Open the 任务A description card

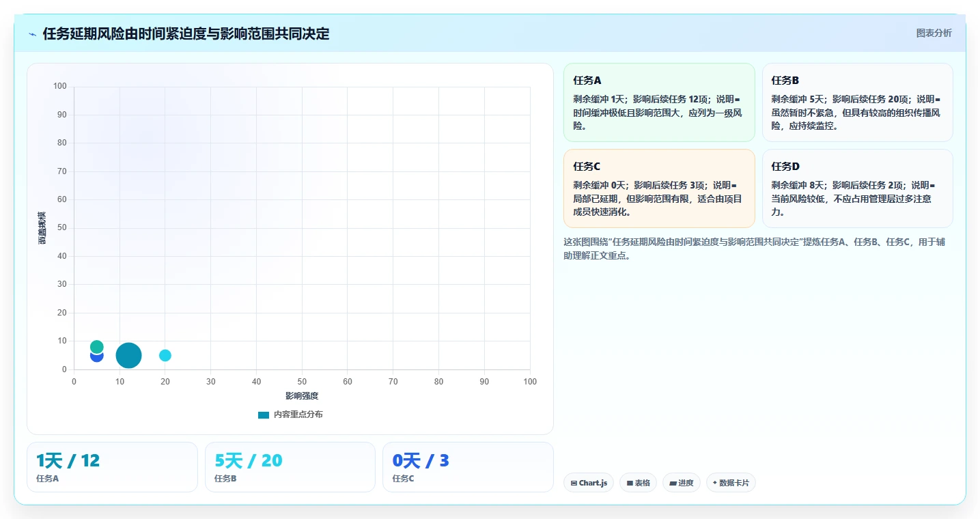659,102
